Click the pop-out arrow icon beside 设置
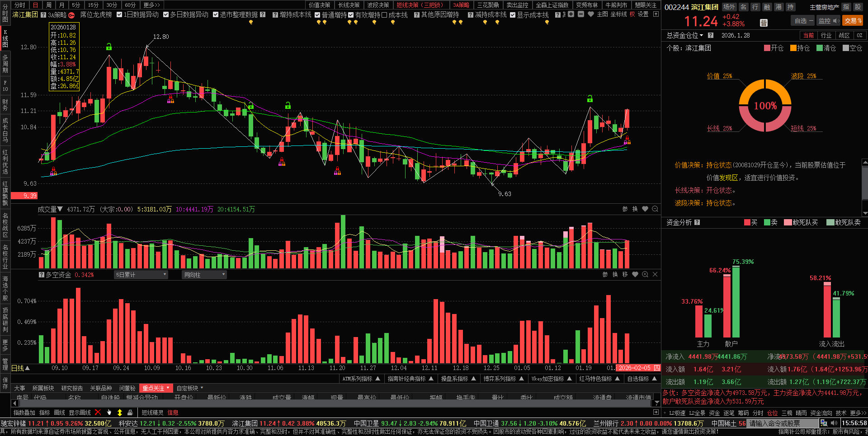Screen dimensions: 868x436 656,14
